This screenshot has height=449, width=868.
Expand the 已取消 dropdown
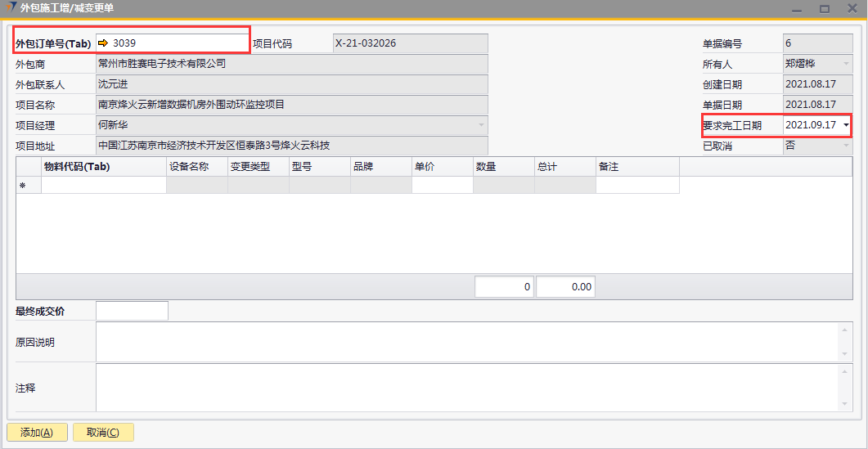coord(845,146)
